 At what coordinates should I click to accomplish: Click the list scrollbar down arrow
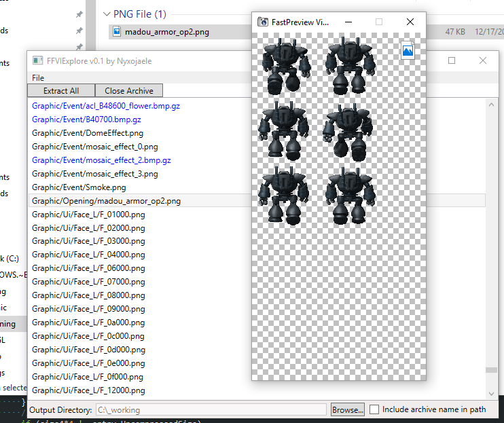coord(491,393)
